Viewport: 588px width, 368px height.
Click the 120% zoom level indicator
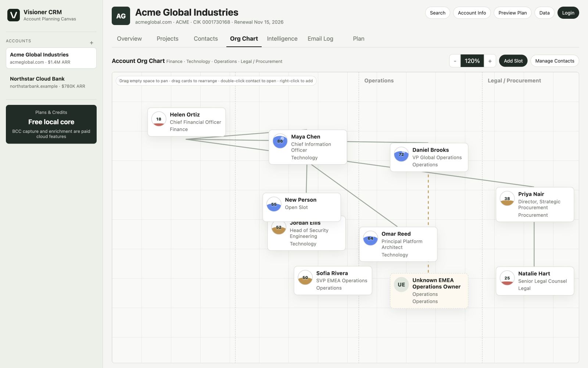point(472,61)
